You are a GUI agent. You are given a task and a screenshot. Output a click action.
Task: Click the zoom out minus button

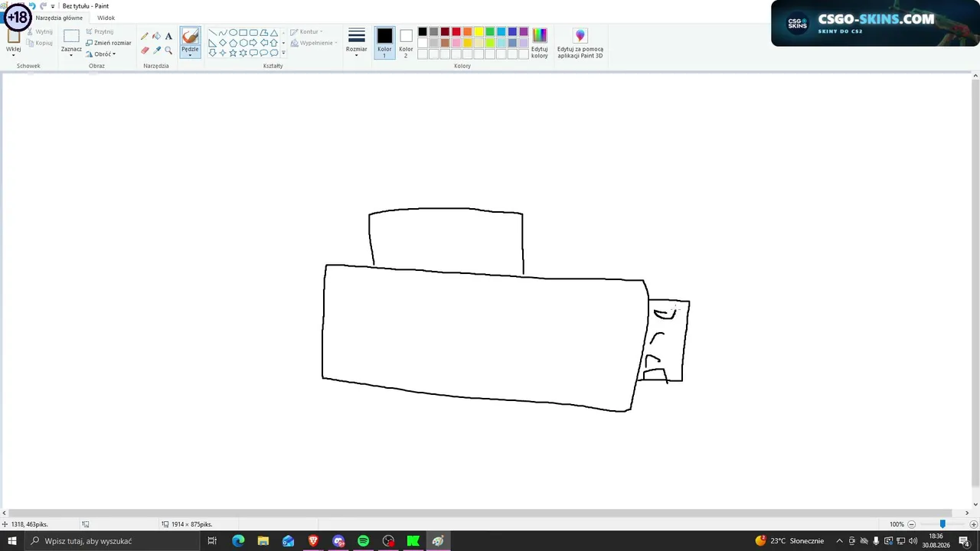pos(911,524)
